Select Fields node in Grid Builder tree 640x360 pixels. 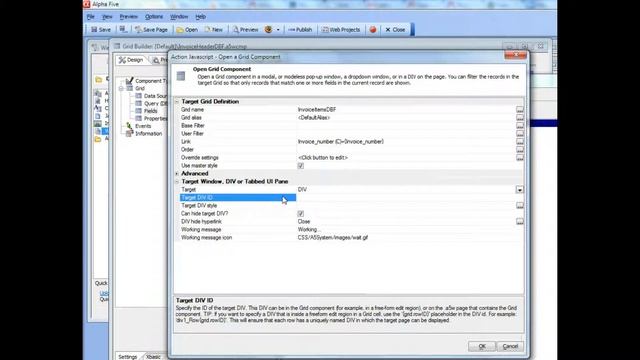pos(147,111)
